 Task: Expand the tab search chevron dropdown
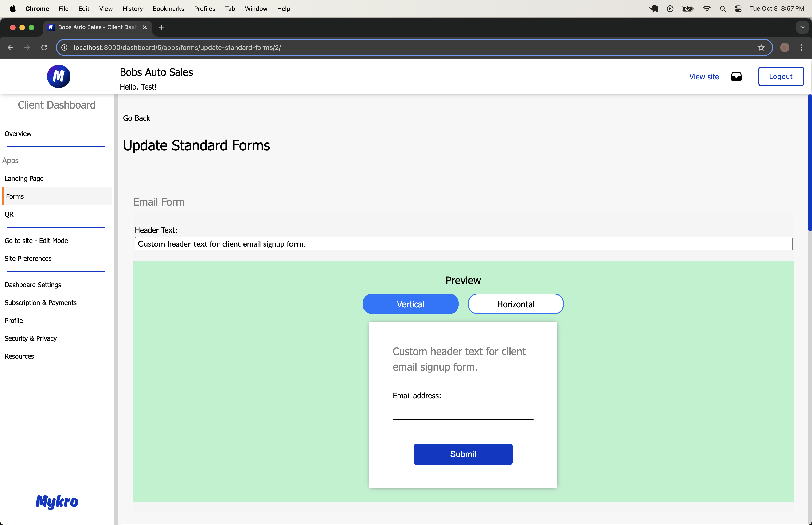point(802,27)
